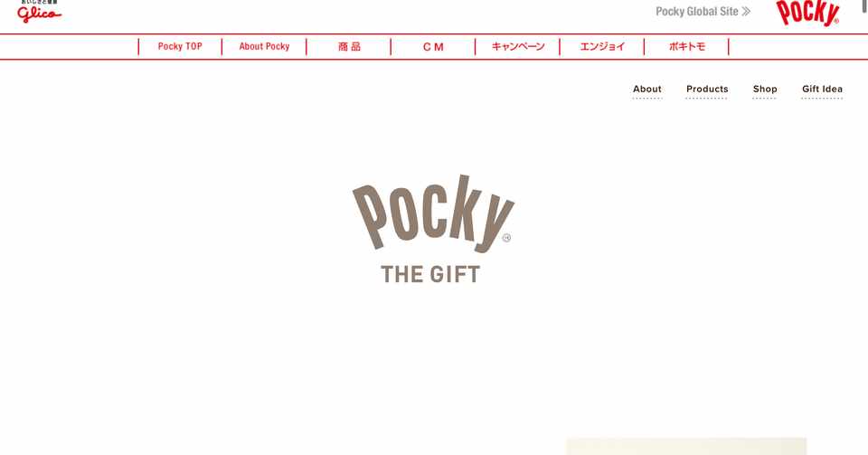The image size is (868, 455).
Task: Click the registered mark beside gray Pocky logo
Action: coord(506,238)
